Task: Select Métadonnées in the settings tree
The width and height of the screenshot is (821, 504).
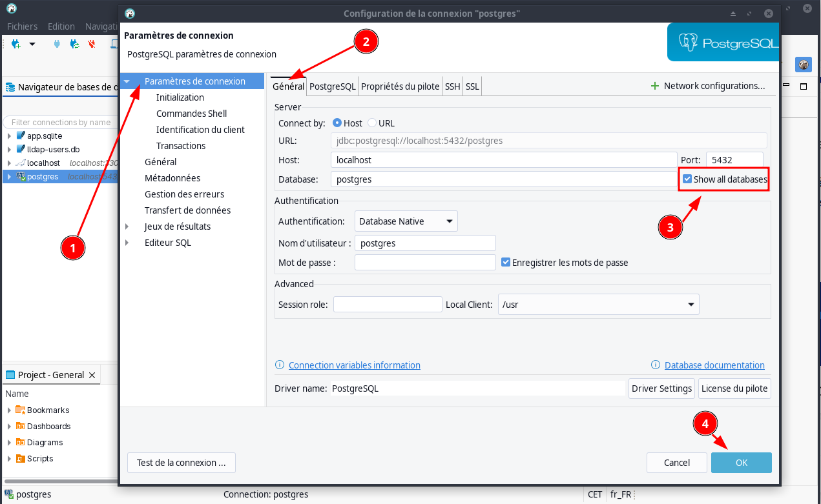Action: [x=172, y=178]
